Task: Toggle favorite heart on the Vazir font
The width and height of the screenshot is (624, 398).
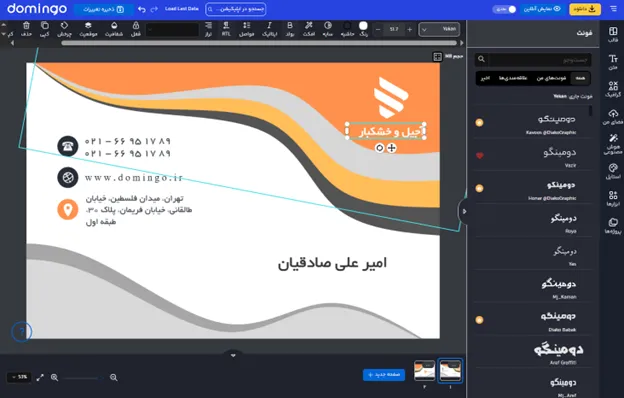Action: [480, 156]
